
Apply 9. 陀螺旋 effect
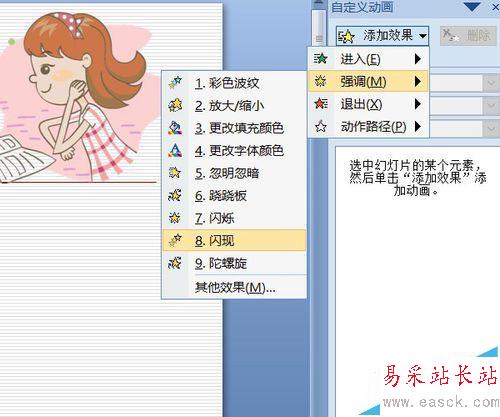tap(234, 263)
